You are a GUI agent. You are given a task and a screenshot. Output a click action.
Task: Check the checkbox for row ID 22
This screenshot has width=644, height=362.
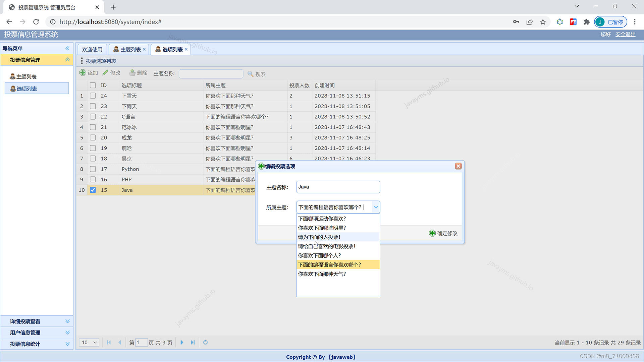93,117
